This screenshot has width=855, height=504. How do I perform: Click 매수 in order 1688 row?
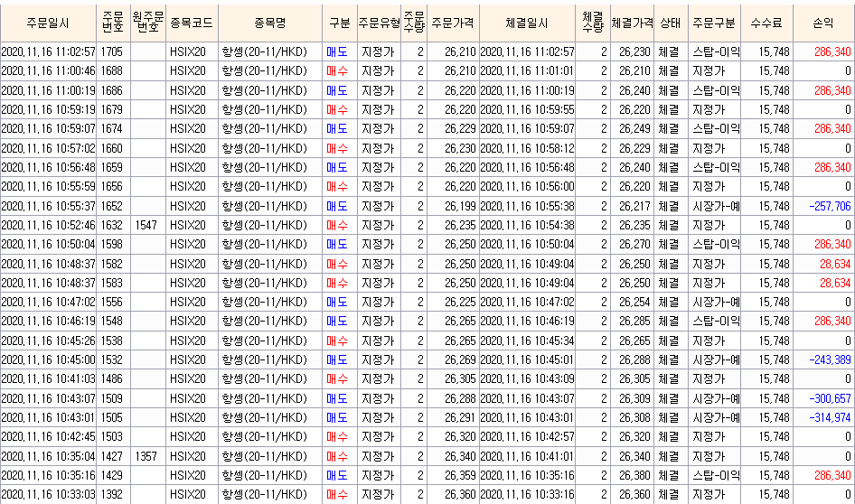[337, 70]
